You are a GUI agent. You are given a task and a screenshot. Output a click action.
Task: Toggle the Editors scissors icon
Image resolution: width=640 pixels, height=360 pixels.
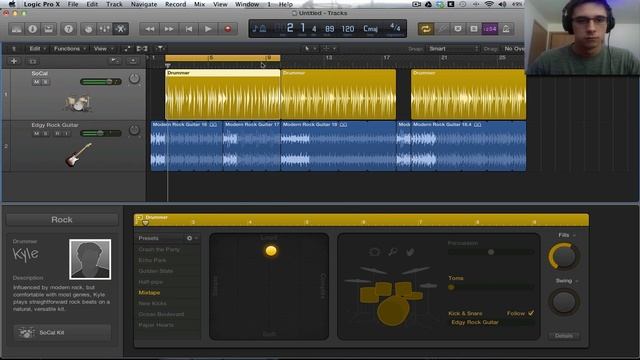(120, 29)
